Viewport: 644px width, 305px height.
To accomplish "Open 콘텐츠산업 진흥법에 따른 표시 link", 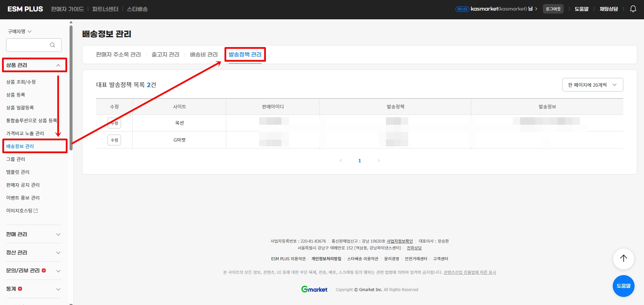I will (x=470, y=272).
